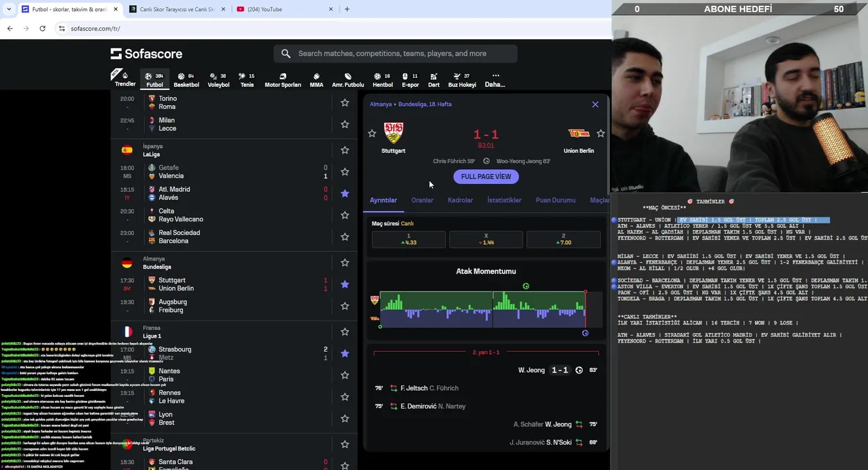Switch to the İstatistikler tab

(504, 200)
